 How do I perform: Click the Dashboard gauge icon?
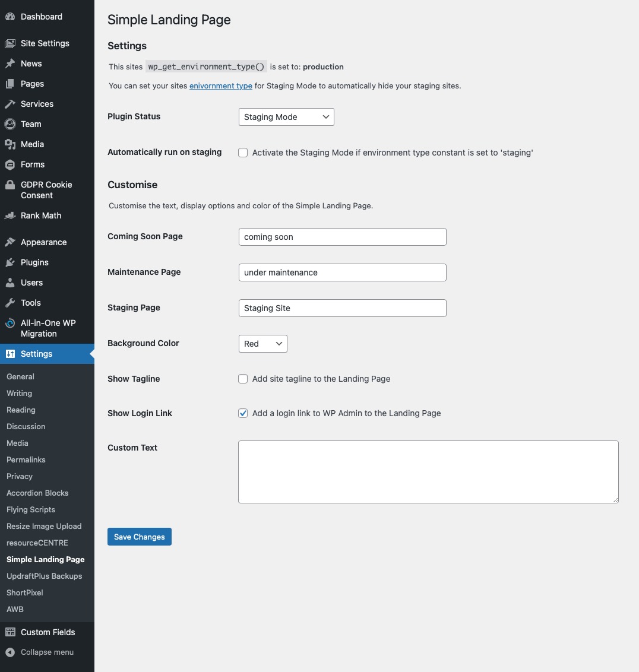coord(10,17)
